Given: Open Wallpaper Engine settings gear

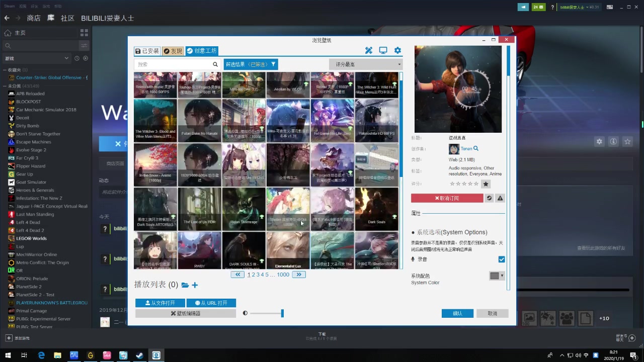Looking at the screenshot, I should [x=397, y=50].
